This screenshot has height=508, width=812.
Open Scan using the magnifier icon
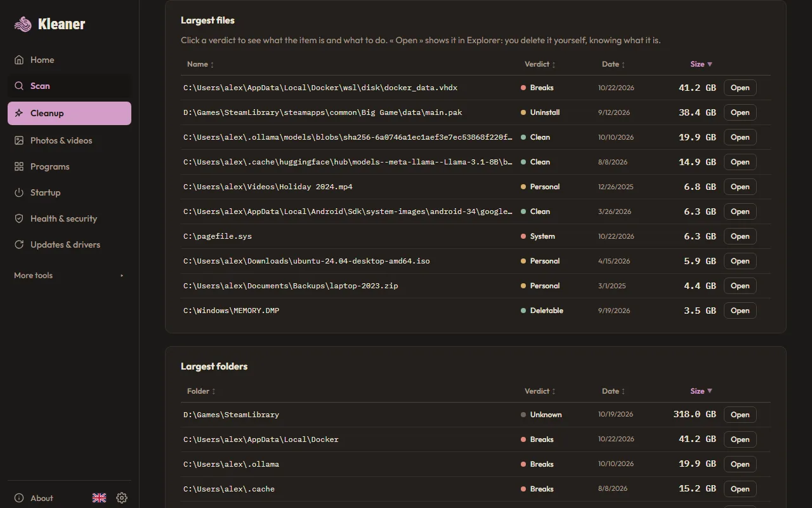[x=19, y=86]
